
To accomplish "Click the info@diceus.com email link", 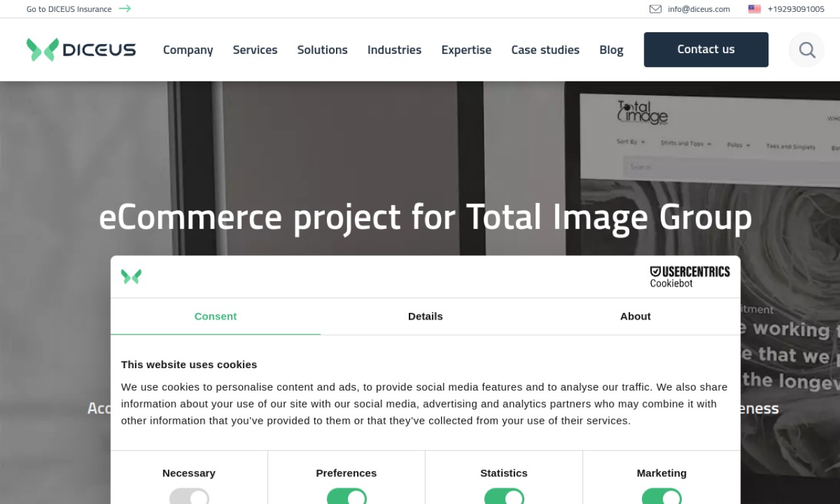I will pyautogui.click(x=699, y=9).
